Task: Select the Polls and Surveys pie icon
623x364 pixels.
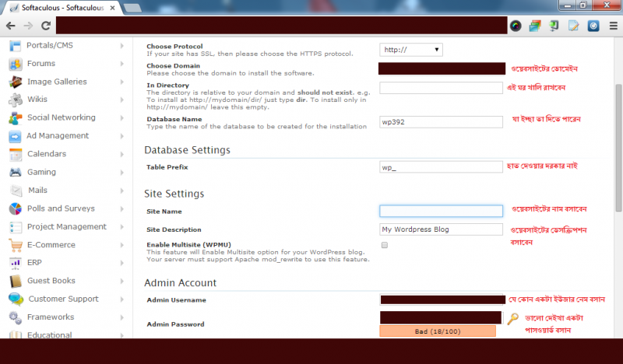Action: pos(15,208)
